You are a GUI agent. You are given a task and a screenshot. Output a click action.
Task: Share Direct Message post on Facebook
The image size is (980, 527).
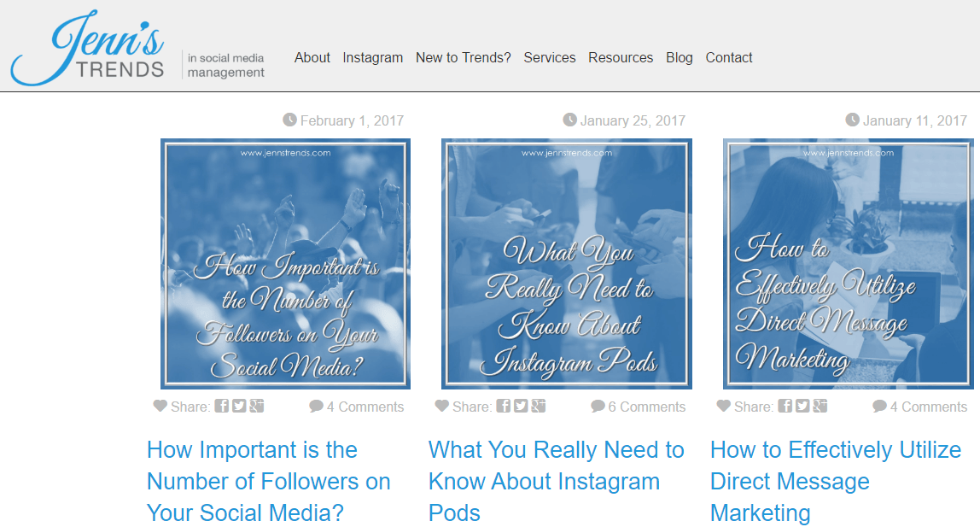785,407
